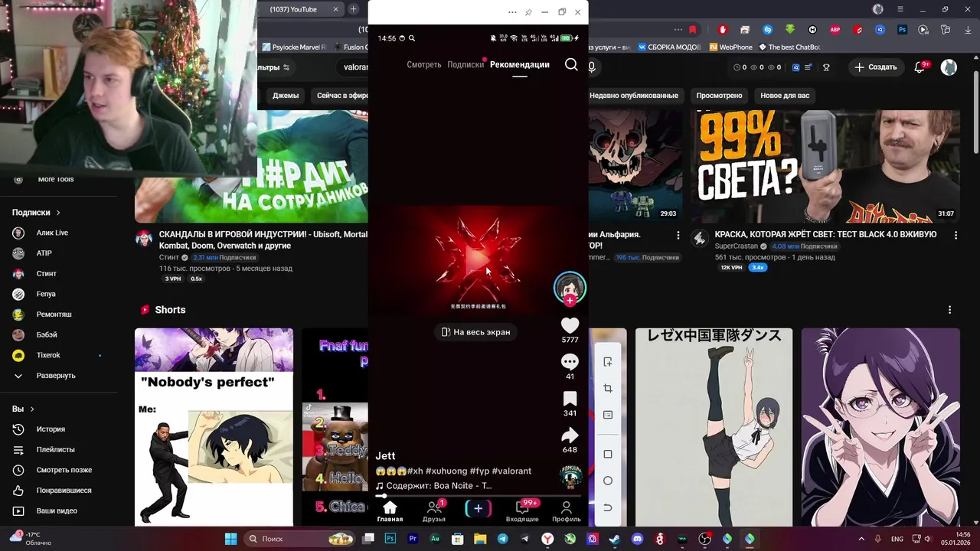Screen dimensions: 980x551
Task: Select the Рекомендации feed tab
Action: [x=520, y=65]
